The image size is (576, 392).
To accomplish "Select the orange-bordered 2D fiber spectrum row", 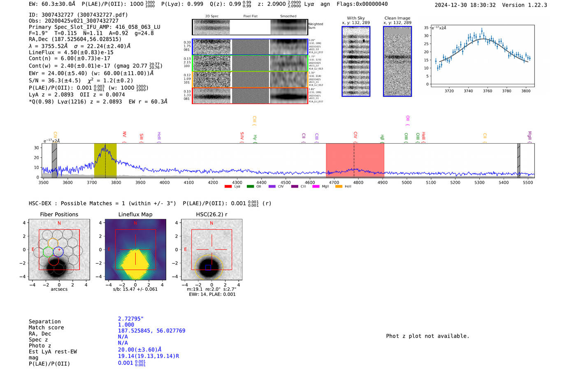I will click(x=250, y=80).
